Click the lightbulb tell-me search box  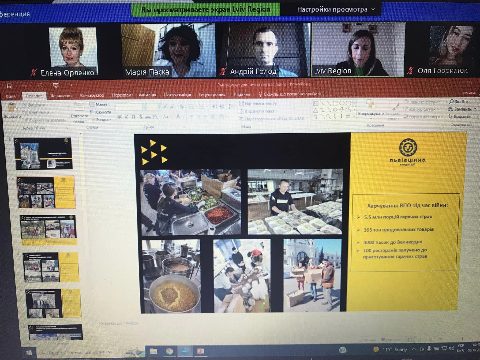[289, 94]
